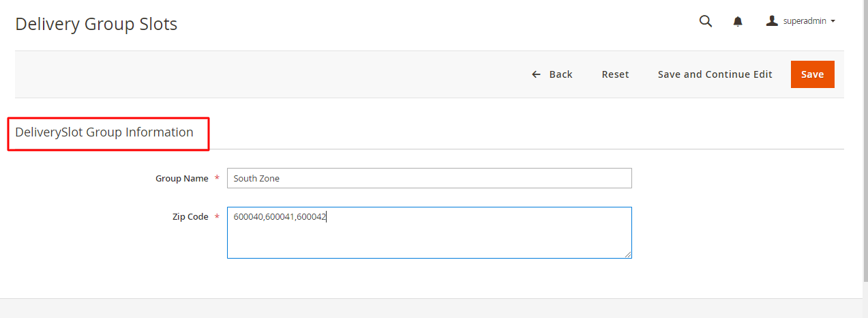Click the user avatar icon
The height and width of the screenshot is (318, 868).
(x=772, y=20)
